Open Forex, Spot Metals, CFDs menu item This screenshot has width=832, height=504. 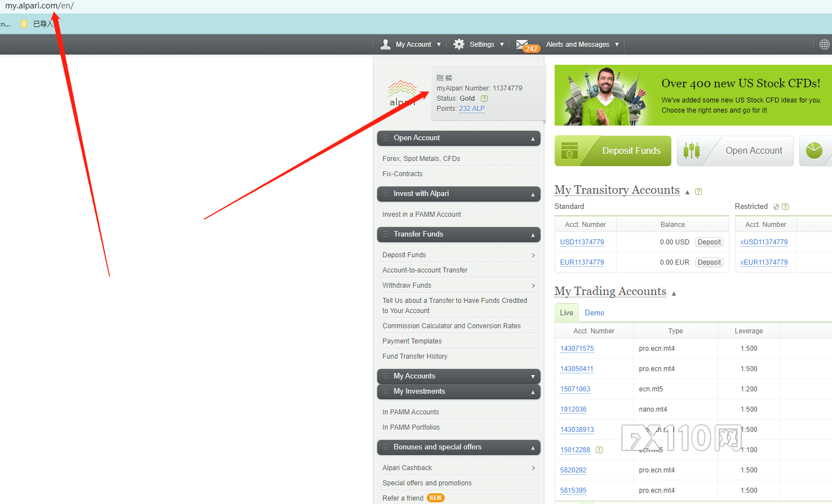pyautogui.click(x=421, y=159)
